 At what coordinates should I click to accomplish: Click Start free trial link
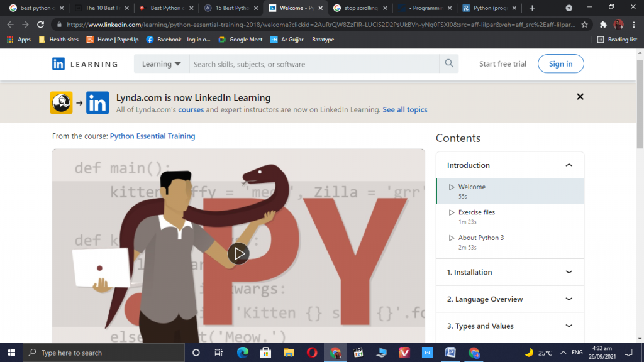pyautogui.click(x=502, y=64)
